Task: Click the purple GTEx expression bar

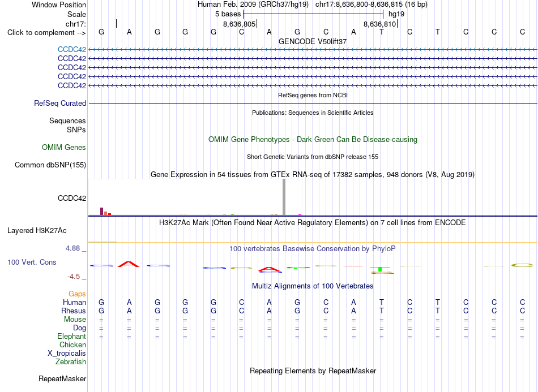Action: tap(101, 211)
